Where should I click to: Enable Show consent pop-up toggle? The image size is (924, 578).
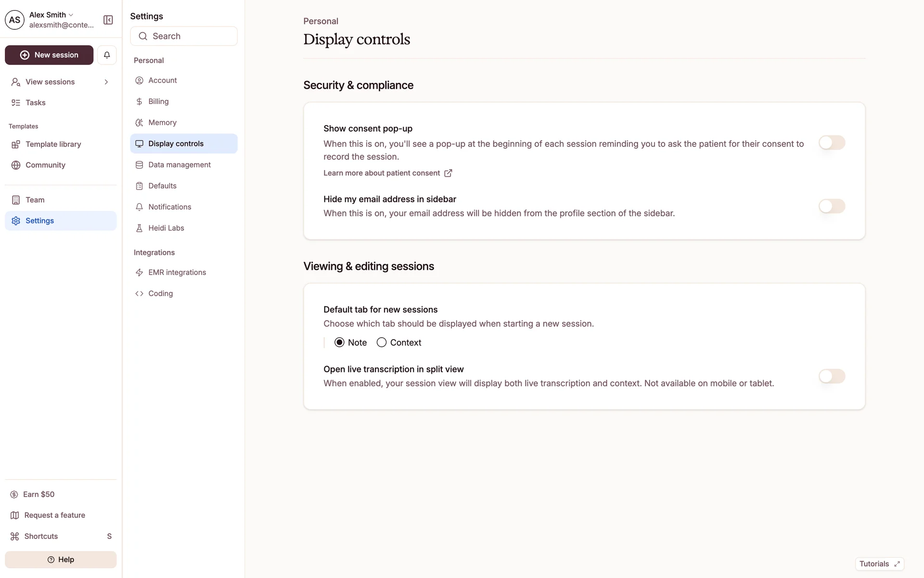point(832,143)
